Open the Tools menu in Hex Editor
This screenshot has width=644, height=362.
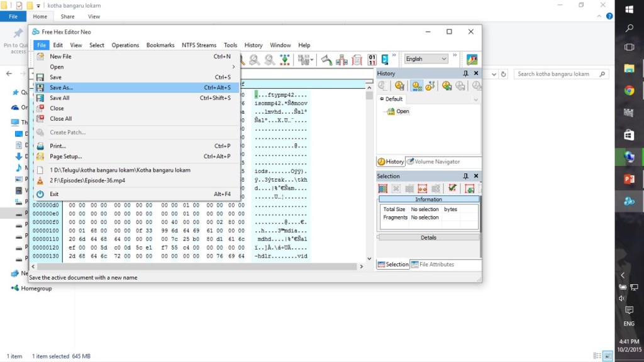point(230,45)
